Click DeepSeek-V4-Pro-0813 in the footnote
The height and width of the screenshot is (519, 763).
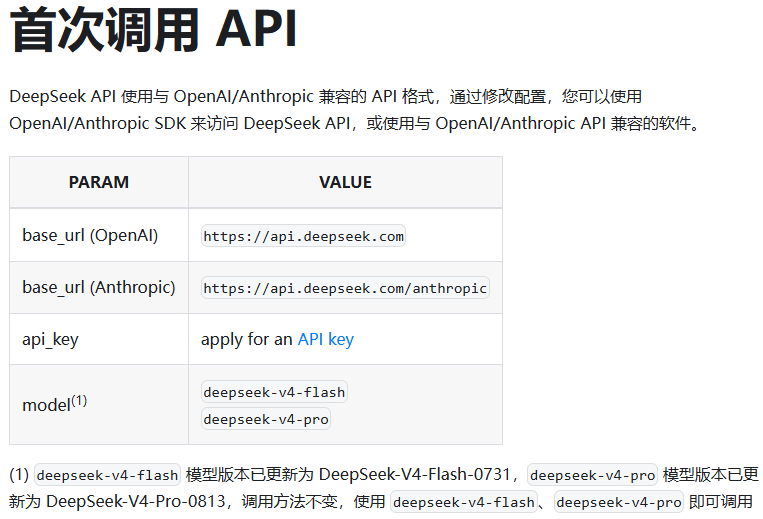pyautogui.click(x=136, y=501)
